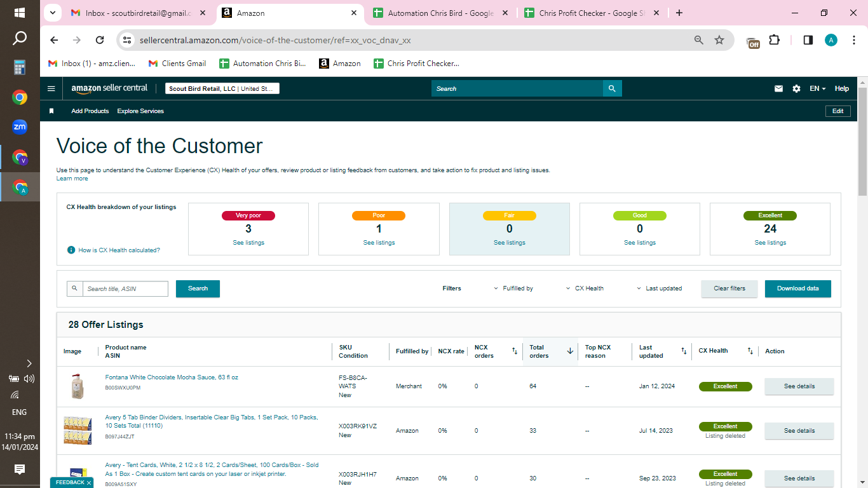See listings under Excellent
This screenshot has width=868, height=488.
click(770, 243)
